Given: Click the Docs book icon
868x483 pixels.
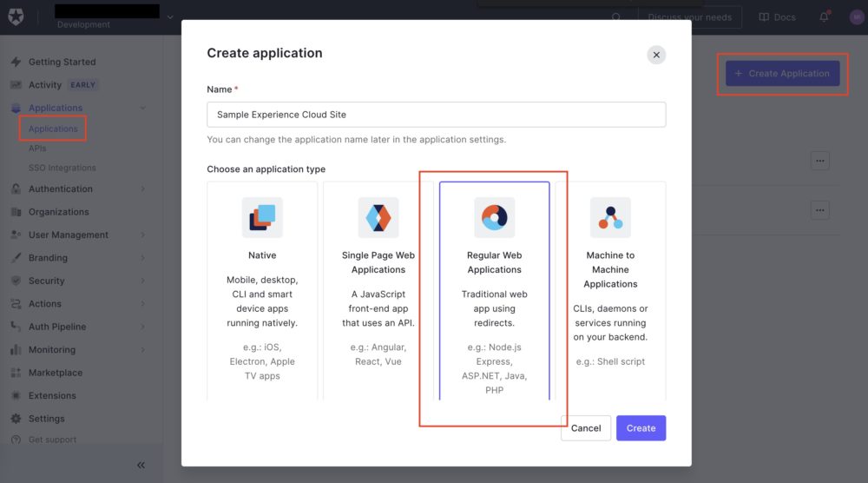Looking at the screenshot, I should (764, 17).
